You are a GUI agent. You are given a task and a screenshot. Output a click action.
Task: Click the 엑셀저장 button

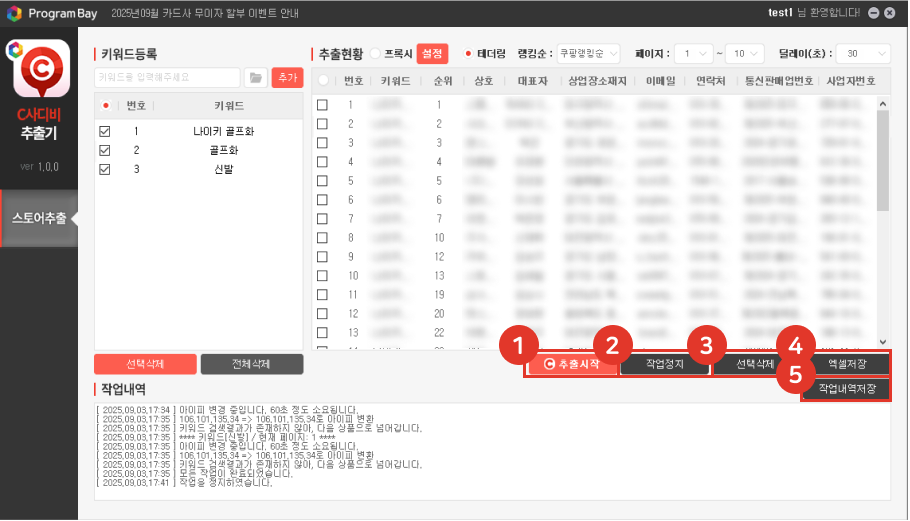click(x=846, y=364)
